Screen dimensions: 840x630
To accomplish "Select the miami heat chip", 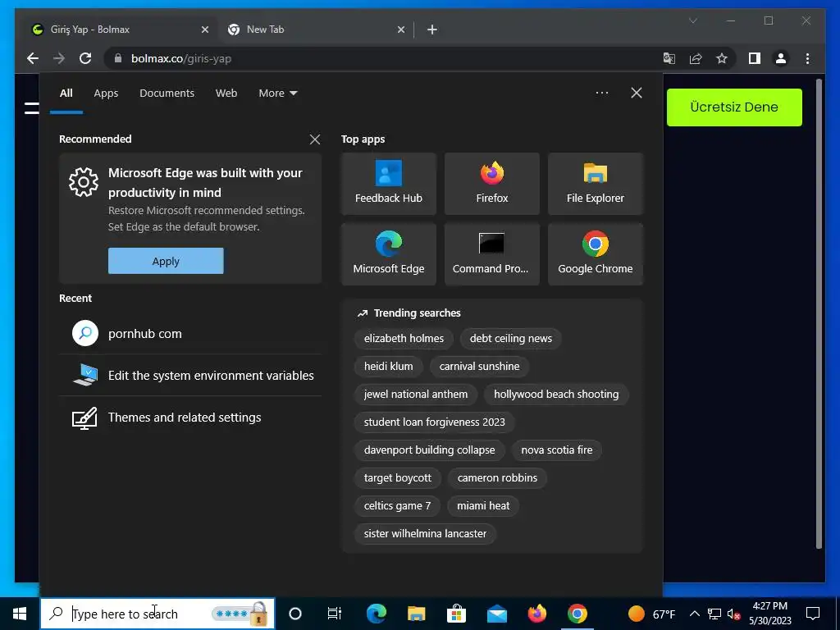I will pyautogui.click(x=482, y=505).
